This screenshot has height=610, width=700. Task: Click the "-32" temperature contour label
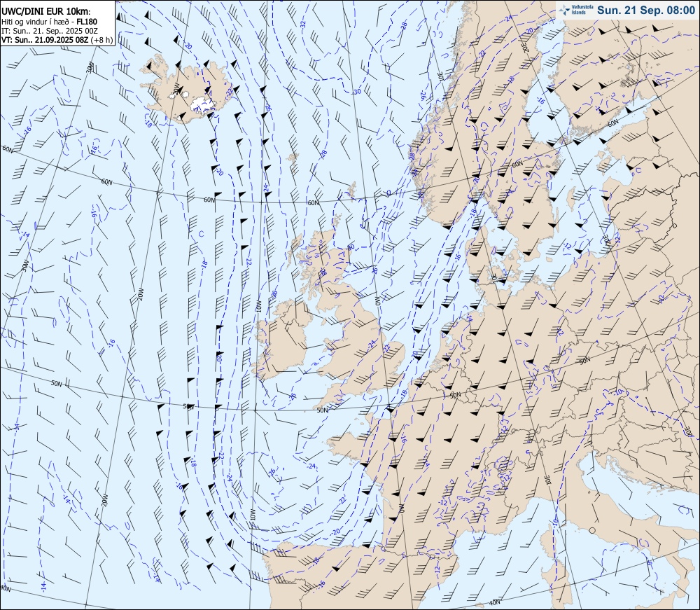(303, 23)
